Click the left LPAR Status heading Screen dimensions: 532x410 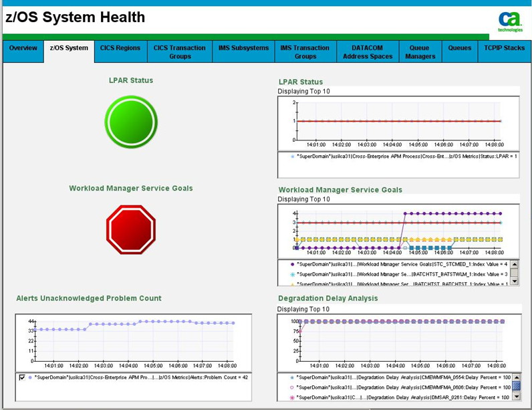(x=131, y=80)
